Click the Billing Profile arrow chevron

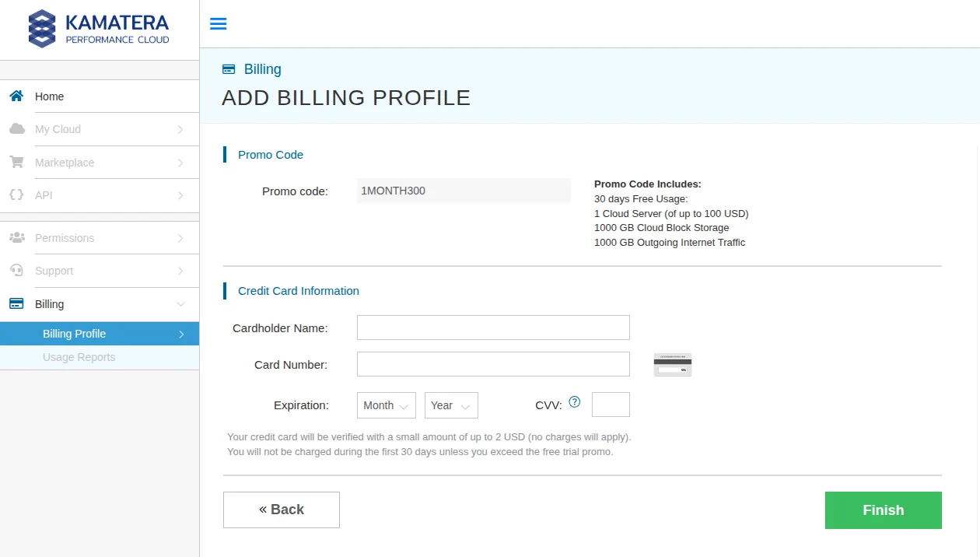click(181, 334)
